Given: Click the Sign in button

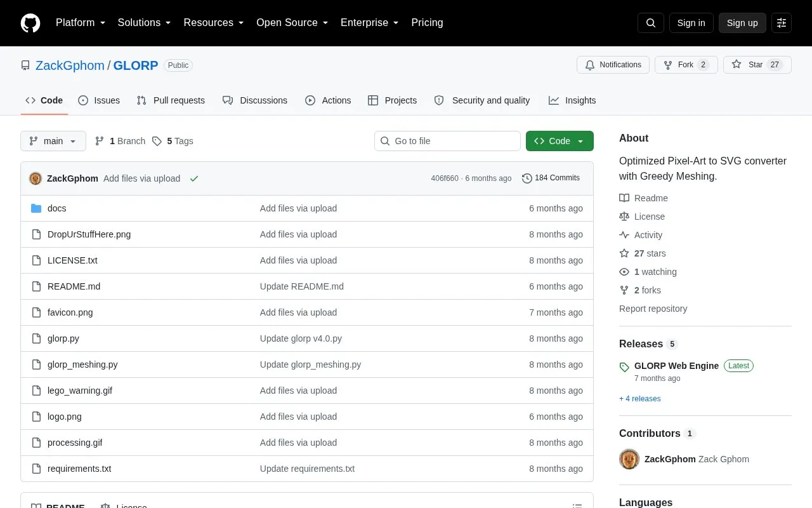Looking at the screenshot, I should (691, 23).
